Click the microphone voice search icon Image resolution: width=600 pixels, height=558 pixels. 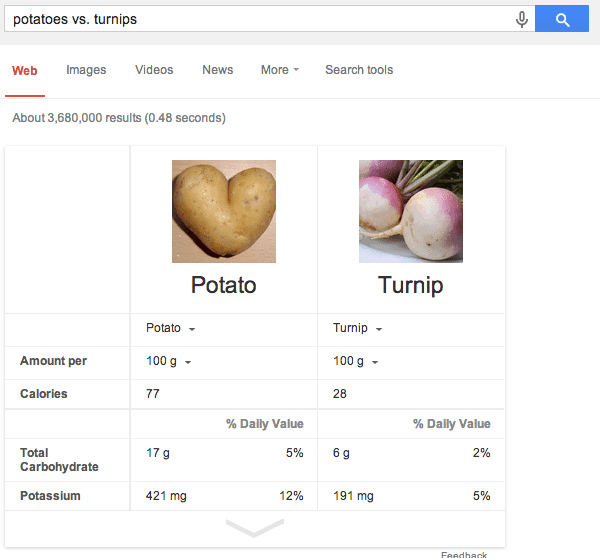[x=522, y=19]
